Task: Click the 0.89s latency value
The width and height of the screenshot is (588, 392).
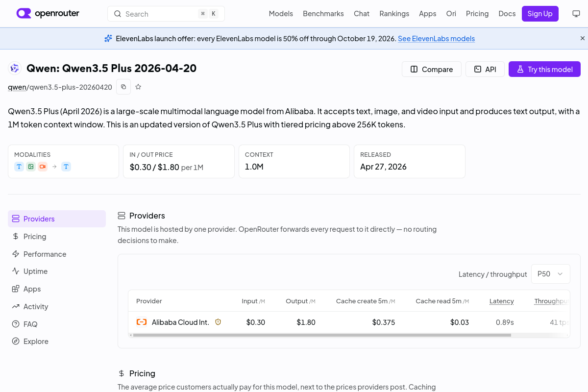Action: pos(505,322)
